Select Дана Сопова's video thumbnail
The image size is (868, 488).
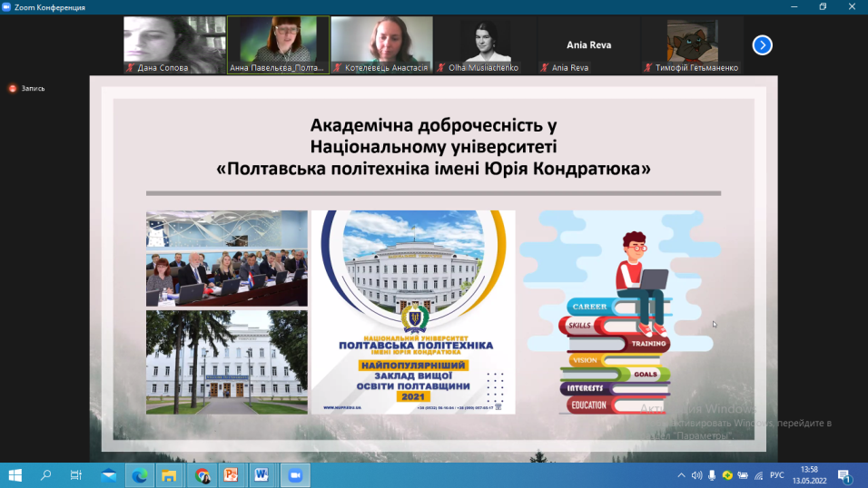pos(174,44)
